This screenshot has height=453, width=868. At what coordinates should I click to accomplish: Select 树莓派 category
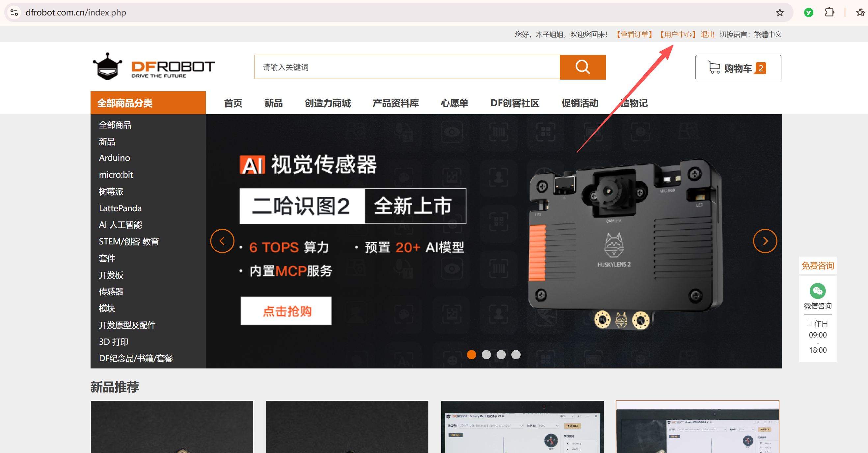[x=111, y=191]
